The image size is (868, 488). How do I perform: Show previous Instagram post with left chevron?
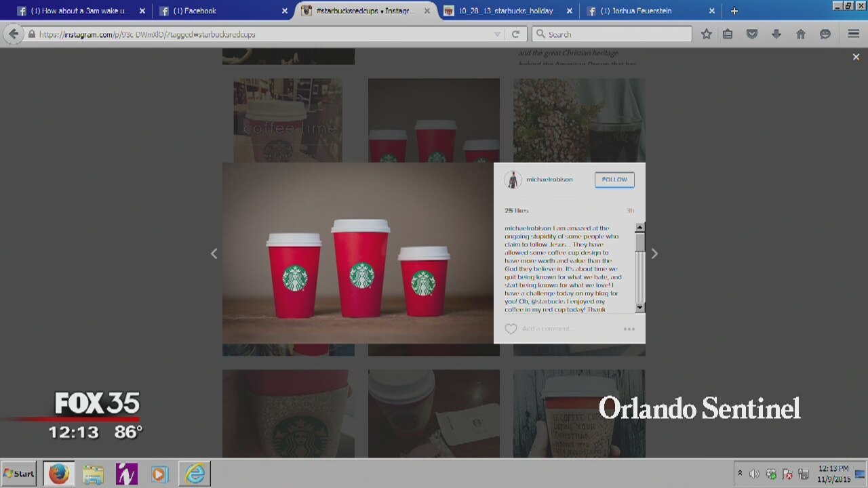pos(214,253)
